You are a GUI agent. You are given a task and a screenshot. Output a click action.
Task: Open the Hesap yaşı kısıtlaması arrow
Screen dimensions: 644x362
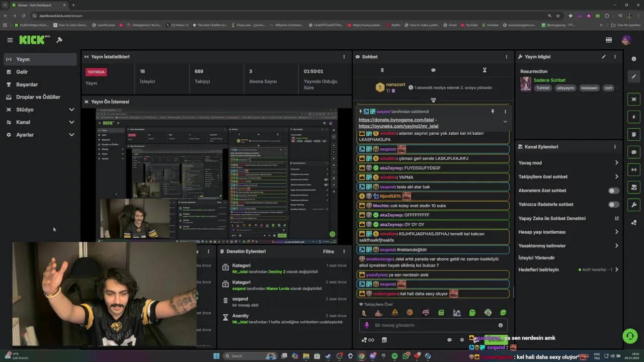(x=616, y=232)
